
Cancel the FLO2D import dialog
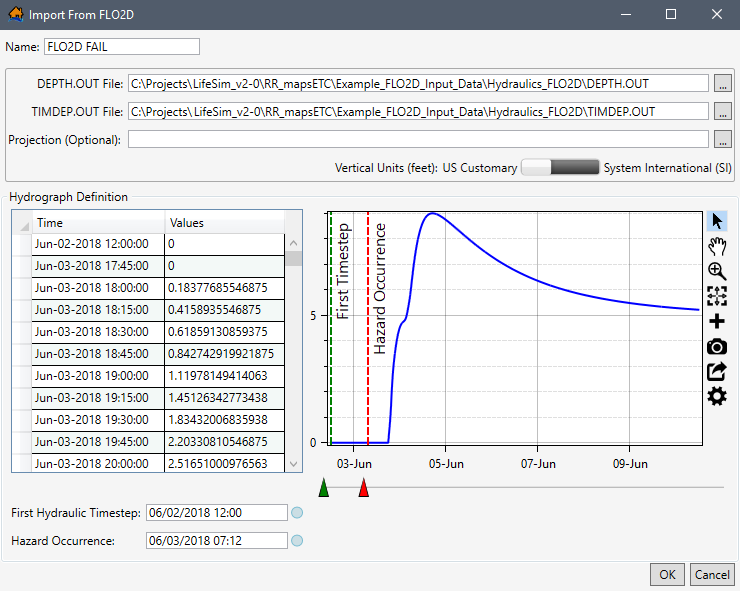click(712, 574)
